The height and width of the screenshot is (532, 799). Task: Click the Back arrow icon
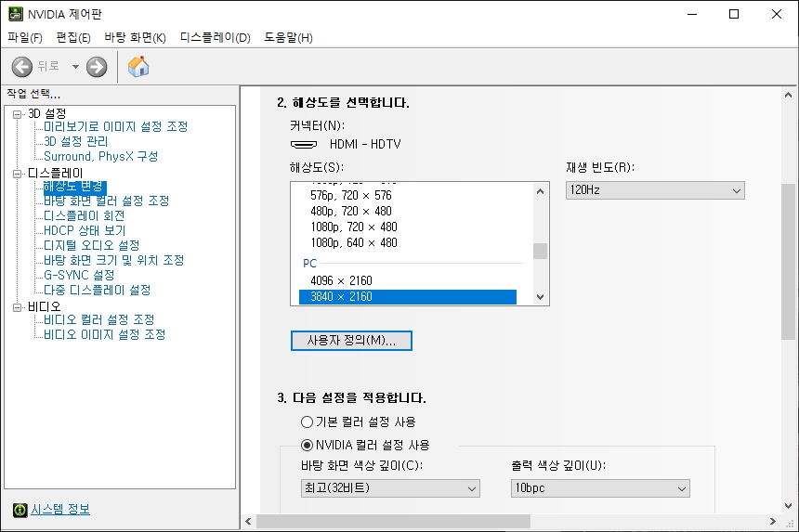22,67
